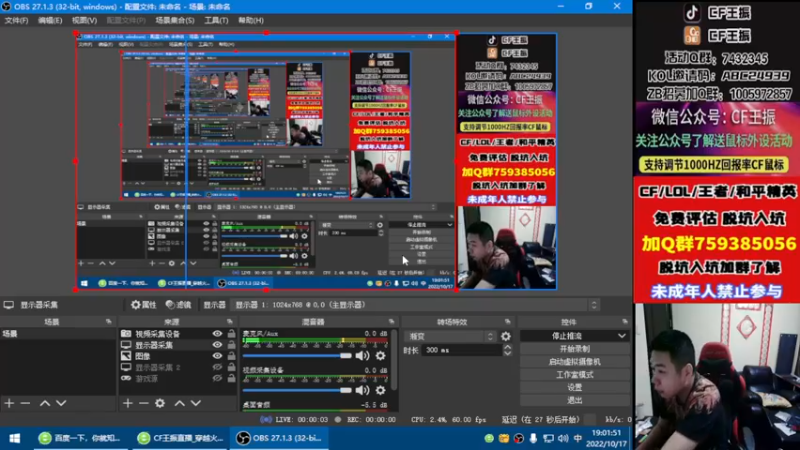Pop out the 来源 dock panel icon
Image resolution: width=800 pixels, height=450 pixels.
coord(230,321)
